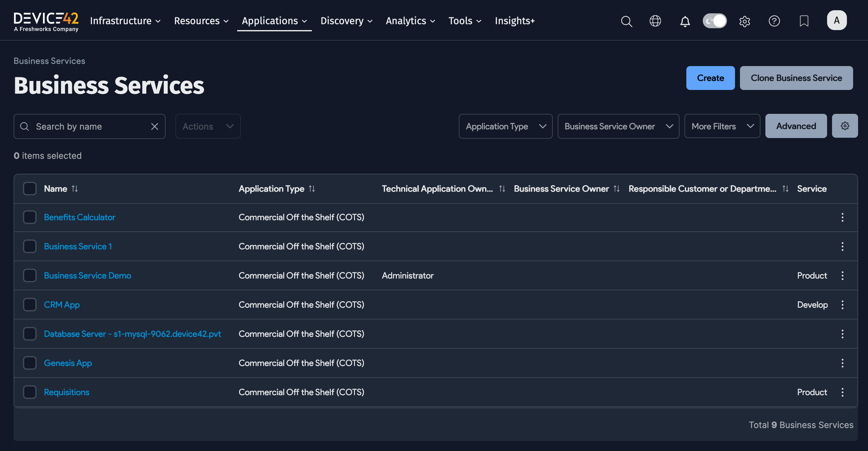
Task: Click the globe language icon
Action: pos(655,21)
